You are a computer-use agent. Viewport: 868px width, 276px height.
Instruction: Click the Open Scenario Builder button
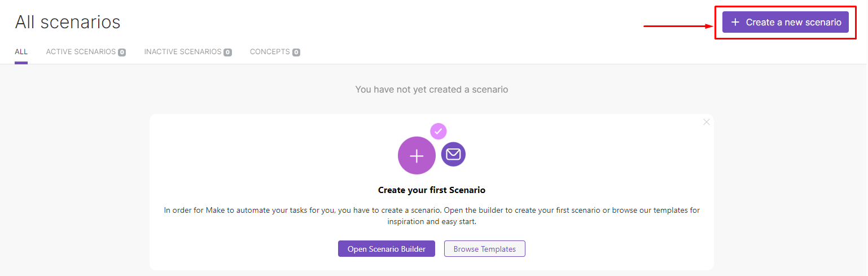coord(387,249)
